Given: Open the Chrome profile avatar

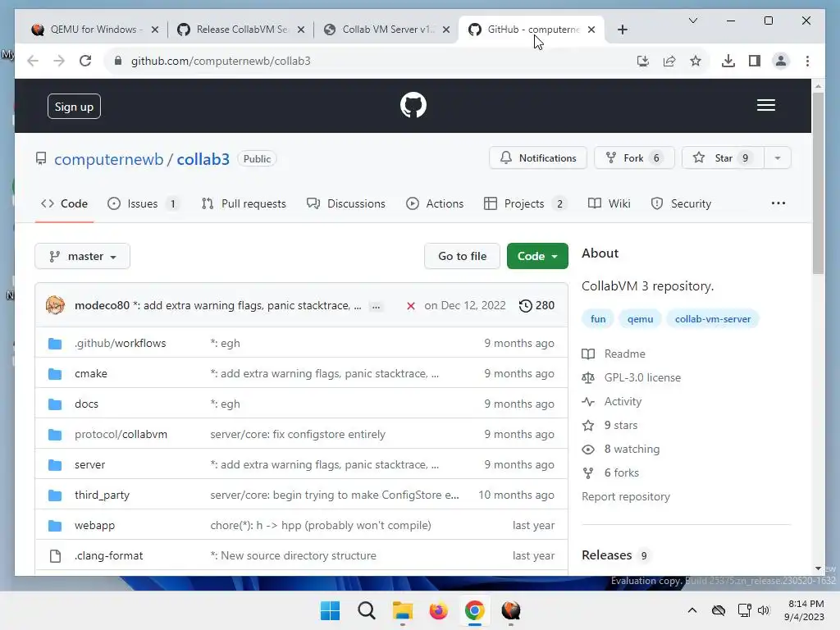Looking at the screenshot, I should pyautogui.click(x=781, y=61).
